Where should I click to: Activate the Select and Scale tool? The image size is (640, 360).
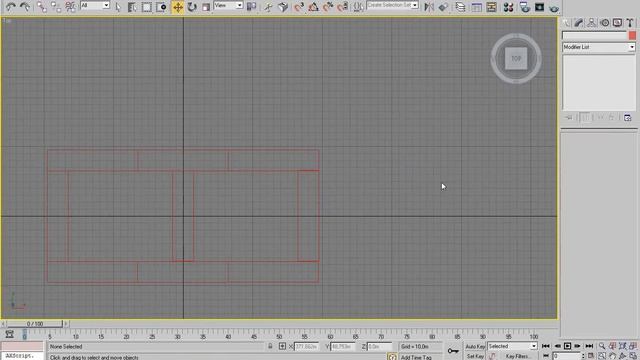(206, 7)
